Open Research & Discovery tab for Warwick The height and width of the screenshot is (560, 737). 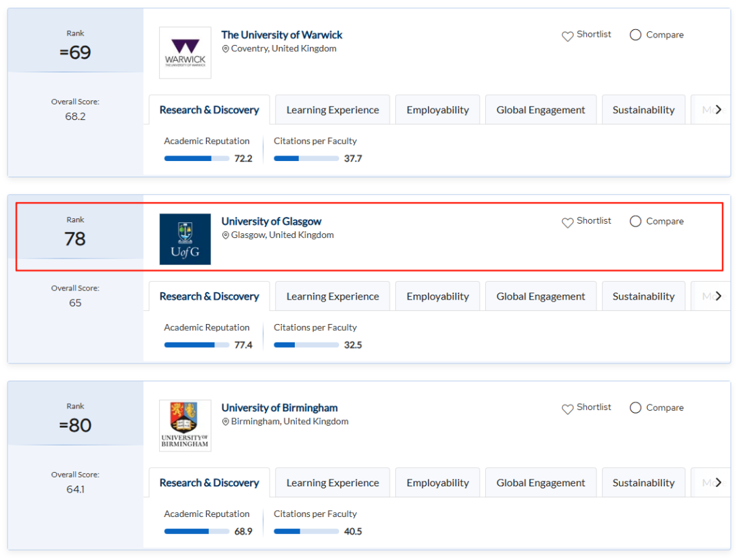(209, 110)
